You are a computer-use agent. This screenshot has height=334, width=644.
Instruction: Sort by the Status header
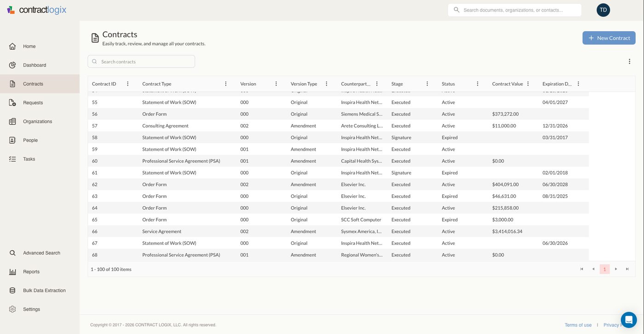pyautogui.click(x=448, y=84)
